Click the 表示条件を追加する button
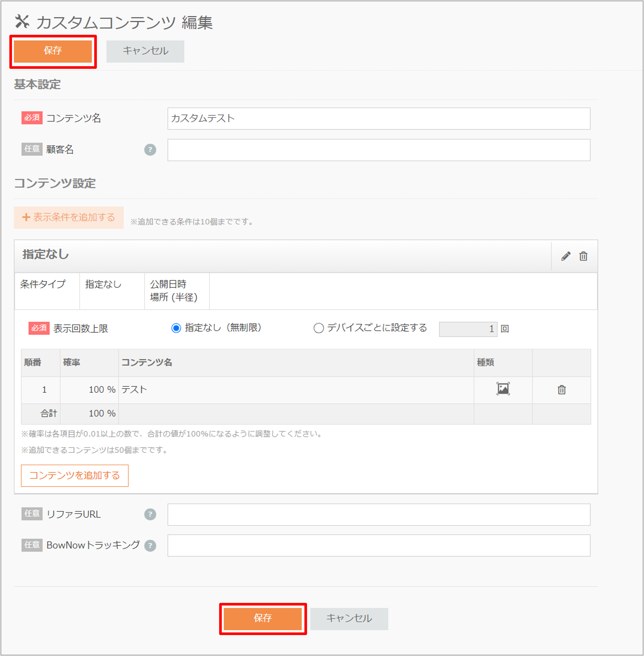The width and height of the screenshot is (644, 656). [x=69, y=217]
